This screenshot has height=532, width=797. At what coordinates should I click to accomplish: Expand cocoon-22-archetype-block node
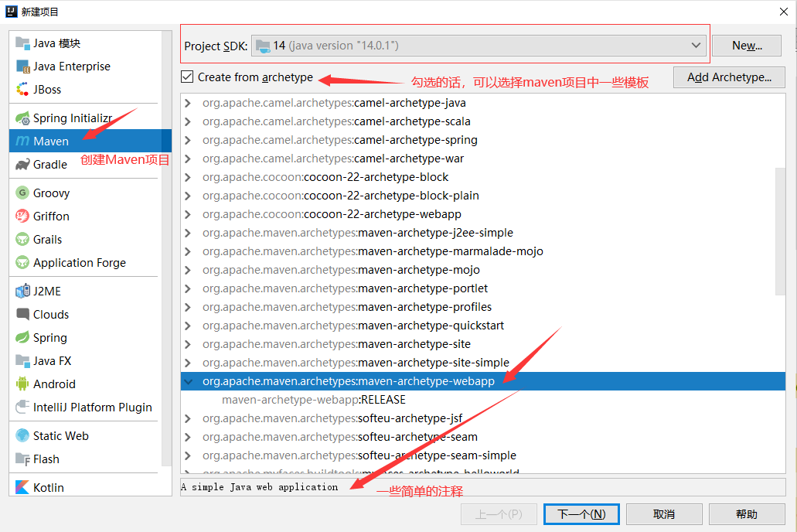[x=188, y=178]
